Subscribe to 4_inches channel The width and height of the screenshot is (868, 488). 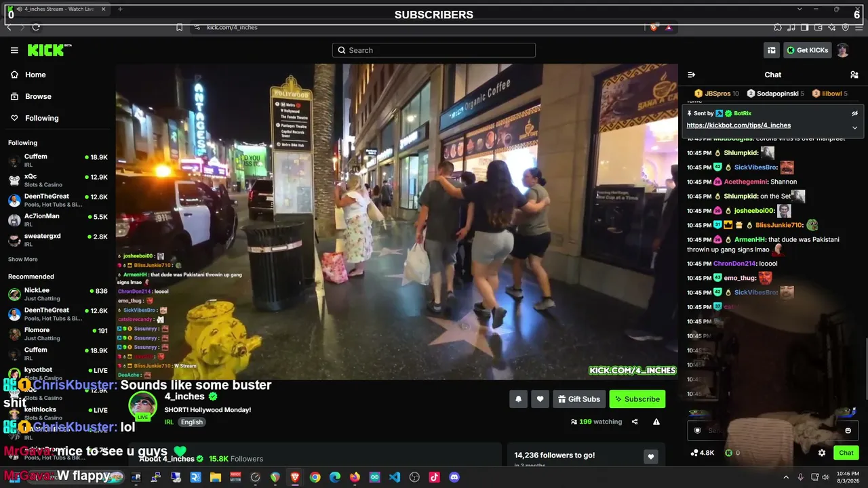pyautogui.click(x=637, y=399)
